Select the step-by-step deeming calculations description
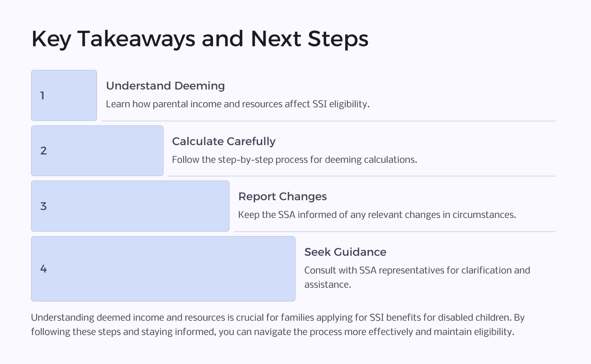 click(294, 160)
